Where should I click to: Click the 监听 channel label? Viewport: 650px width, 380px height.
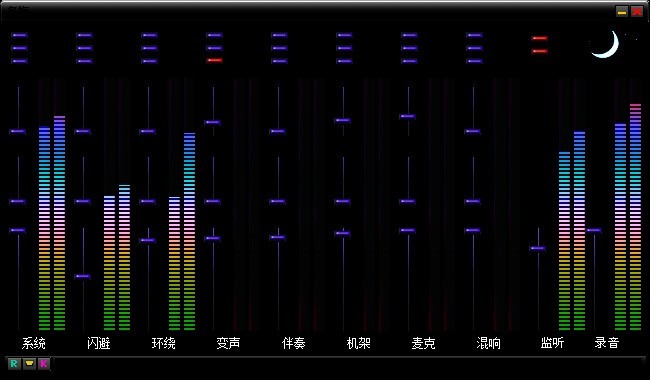552,343
